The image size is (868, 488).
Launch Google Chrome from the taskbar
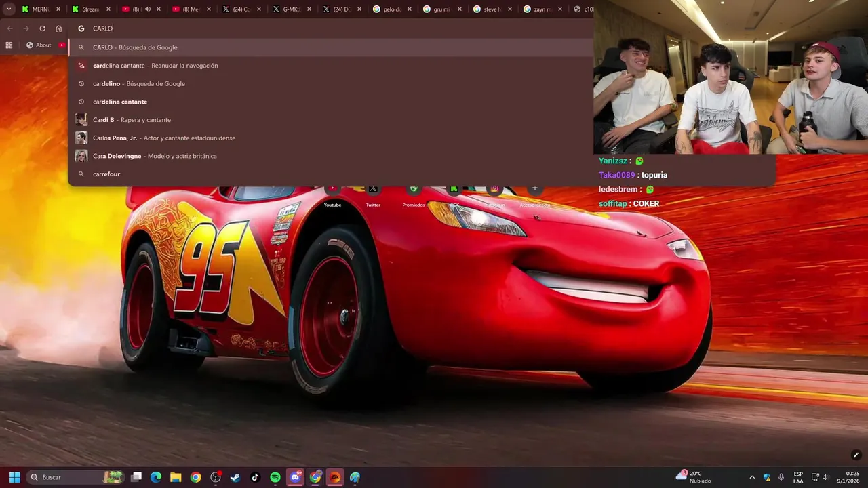tap(195, 477)
